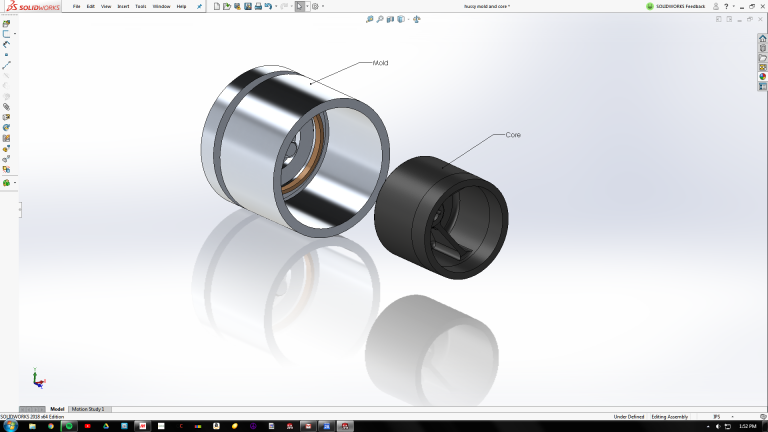This screenshot has height=432, width=768.
Task: Open the Appearances color ball tab
Action: (x=763, y=76)
